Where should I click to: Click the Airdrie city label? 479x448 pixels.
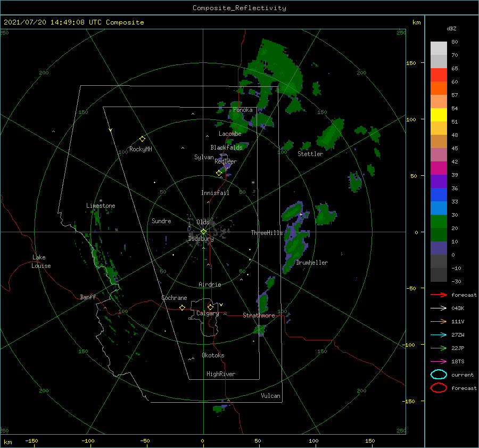pyautogui.click(x=210, y=284)
